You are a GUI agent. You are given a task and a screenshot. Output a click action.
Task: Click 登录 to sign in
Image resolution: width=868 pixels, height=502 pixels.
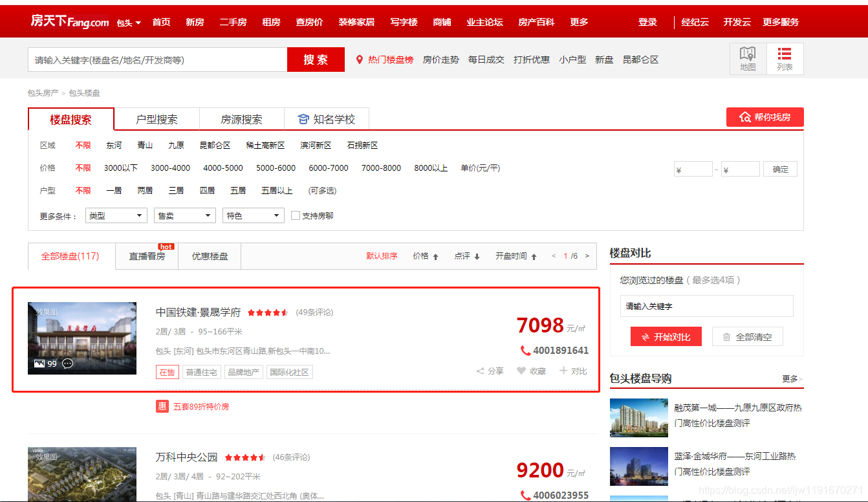(x=647, y=22)
